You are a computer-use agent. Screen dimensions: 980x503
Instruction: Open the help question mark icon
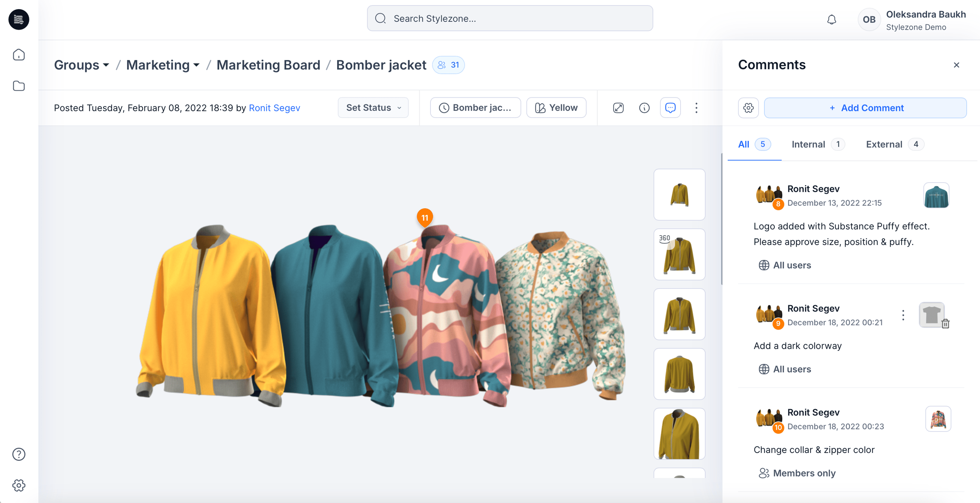tap(18, 454)
